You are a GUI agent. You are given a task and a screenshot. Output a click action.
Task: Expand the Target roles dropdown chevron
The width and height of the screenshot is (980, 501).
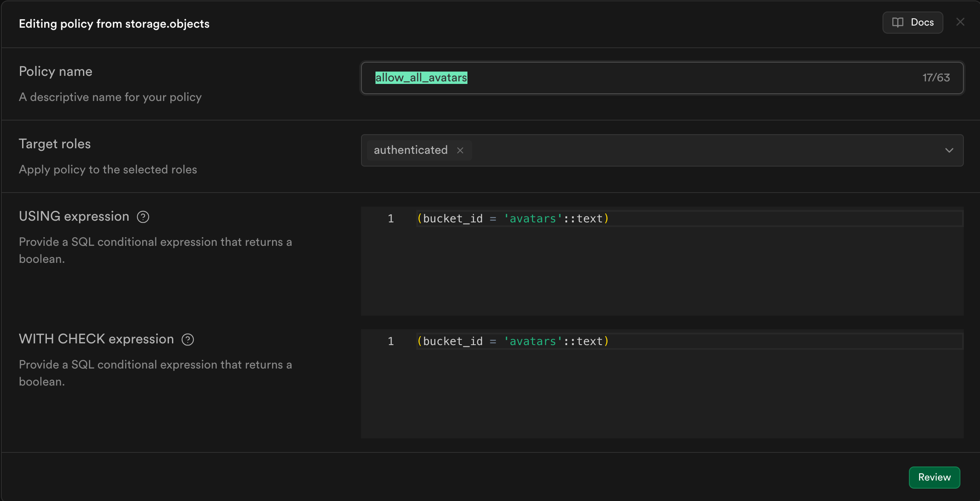(x=949, y=150)
